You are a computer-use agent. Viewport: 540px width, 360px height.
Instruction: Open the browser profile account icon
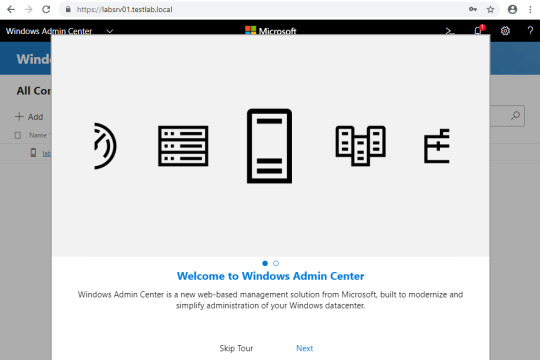click(x=512, y=9)
